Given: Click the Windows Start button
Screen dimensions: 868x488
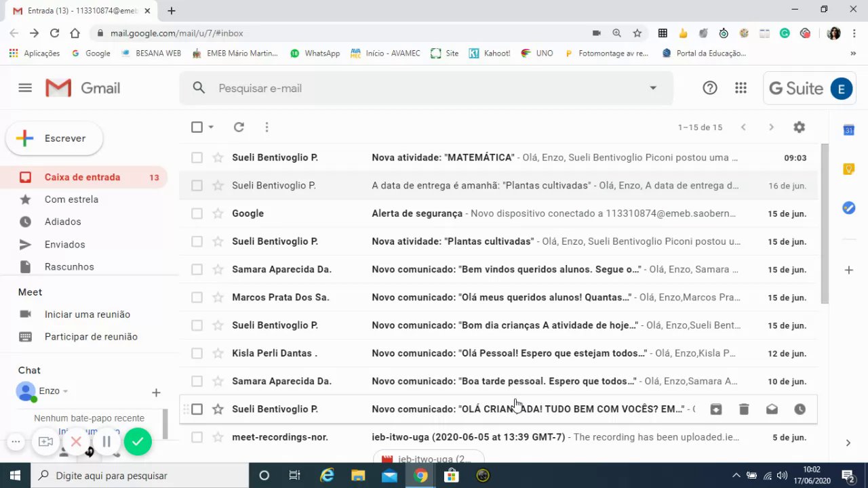Looking at the screenshot, I should [16, 476].
